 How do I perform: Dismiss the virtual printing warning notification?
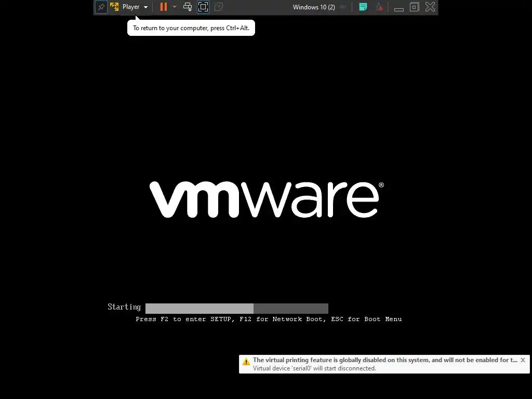click(x=523, y=360)
